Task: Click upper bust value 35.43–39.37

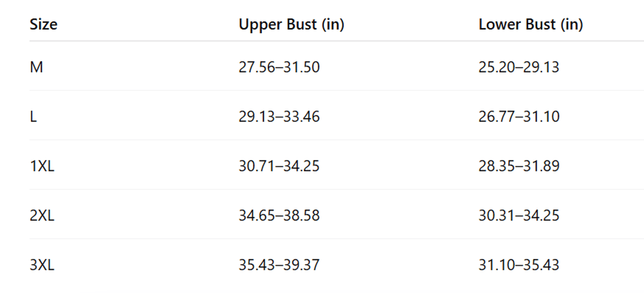Action: 279,265
